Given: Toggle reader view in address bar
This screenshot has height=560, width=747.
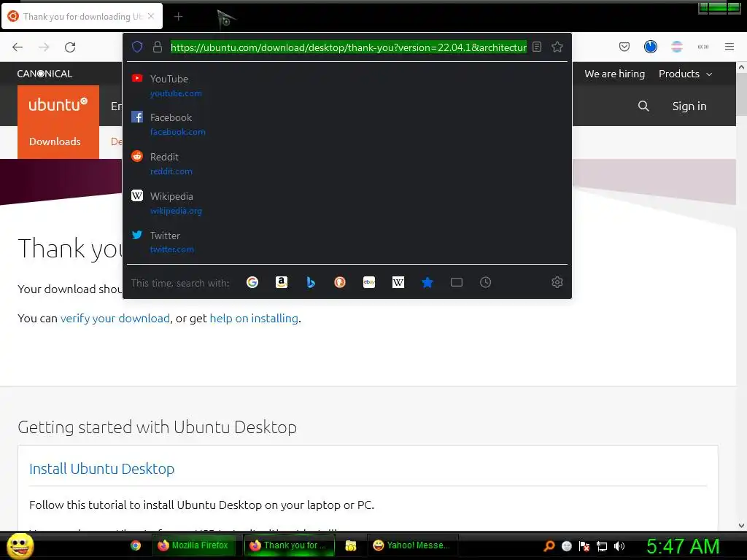Looking at the screenshot, I should (537, 47).
